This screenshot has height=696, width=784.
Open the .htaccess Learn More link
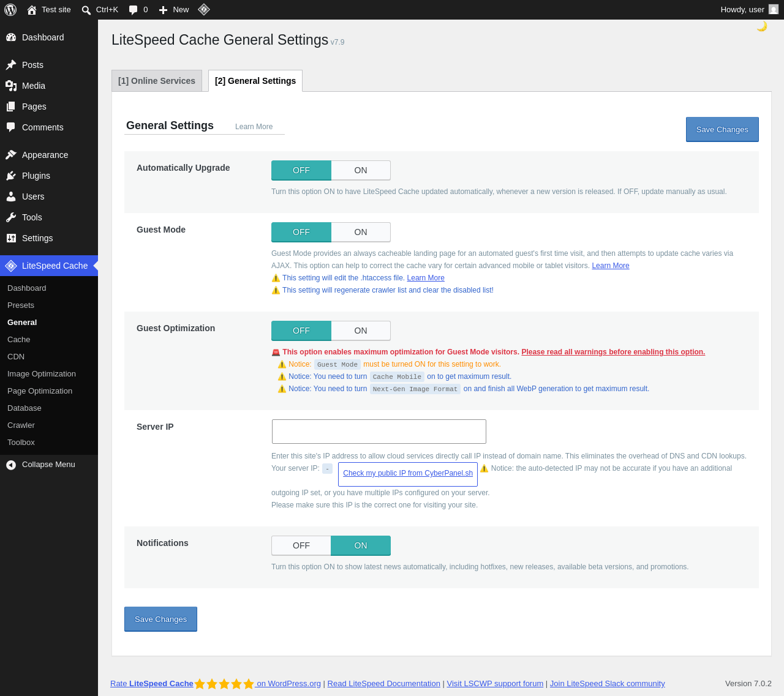coord(426,278)
